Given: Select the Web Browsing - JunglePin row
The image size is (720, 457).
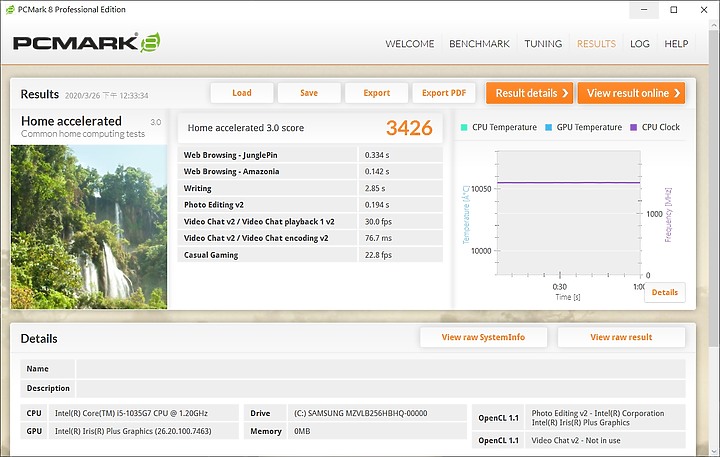Looking at the screenshot, I should (x=310, y=155).
